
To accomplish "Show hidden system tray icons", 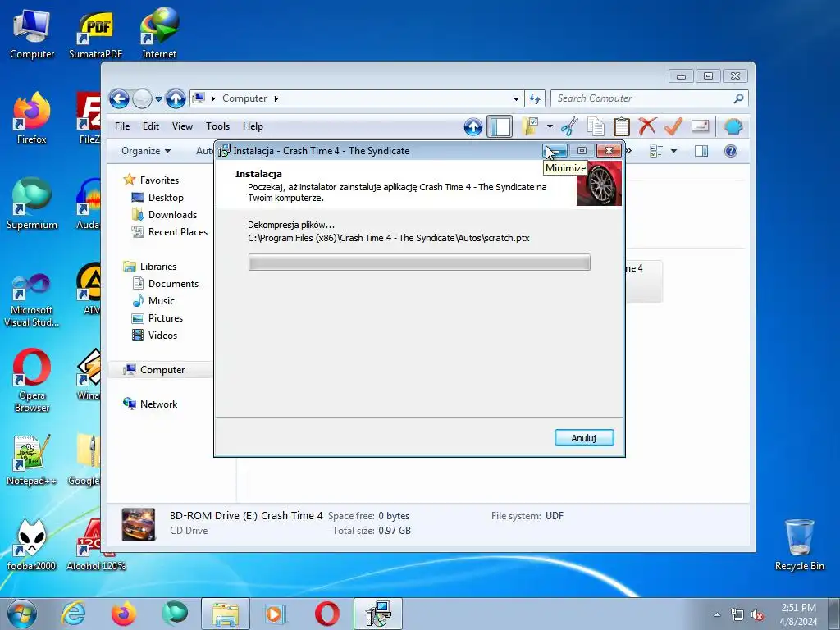I will (717, 614).
